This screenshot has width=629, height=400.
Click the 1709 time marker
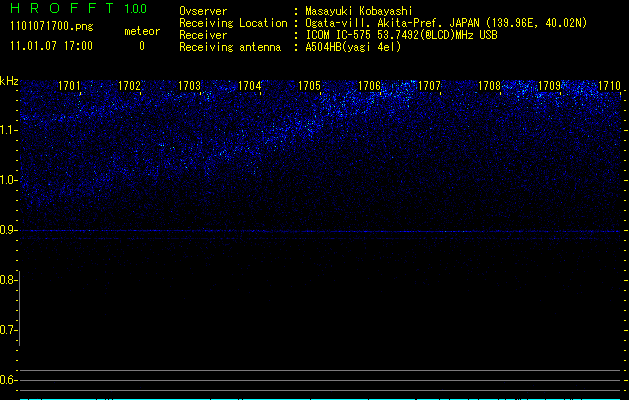click(549, 86)
